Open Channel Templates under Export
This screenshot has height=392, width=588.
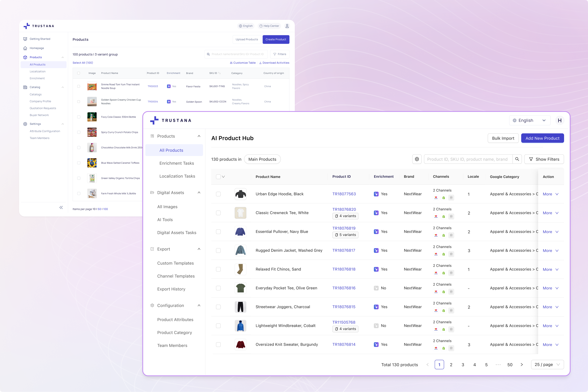click(176, 276)
